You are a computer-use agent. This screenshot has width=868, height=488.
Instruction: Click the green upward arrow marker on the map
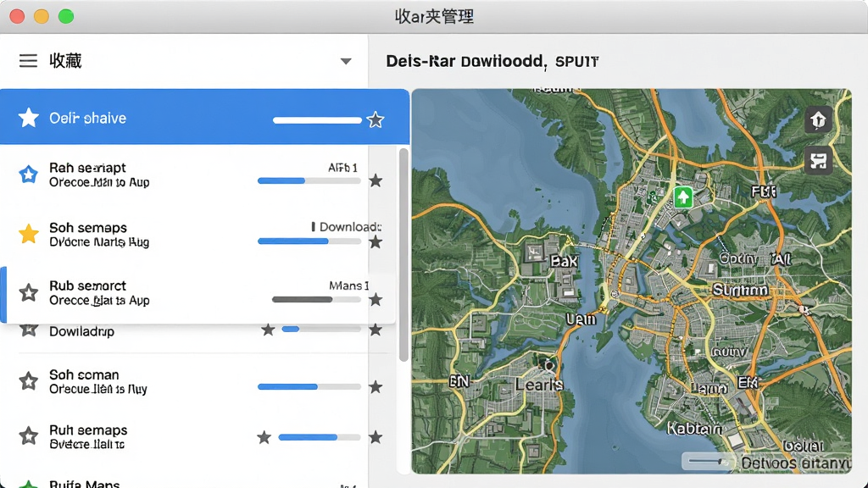(683, 197)
